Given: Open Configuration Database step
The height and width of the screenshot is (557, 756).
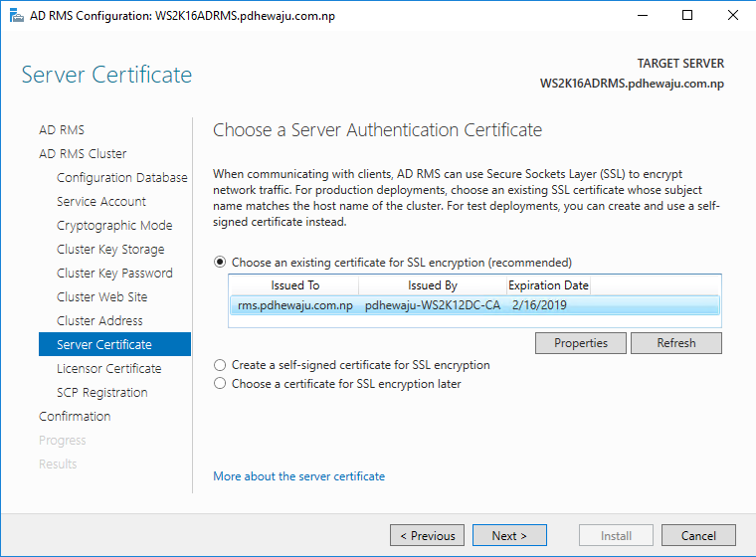Looking at the screenshot, I should point(122,177).
